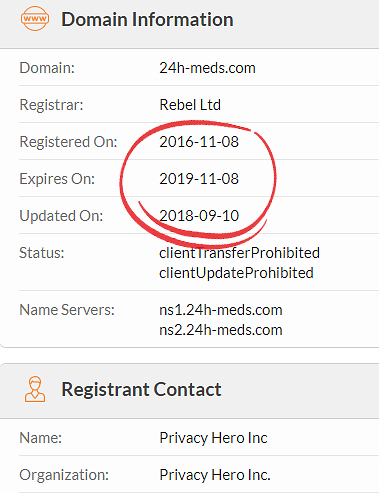
Task: Select organization value Privacy Hero Inc.
Action: tap(215, 475)
